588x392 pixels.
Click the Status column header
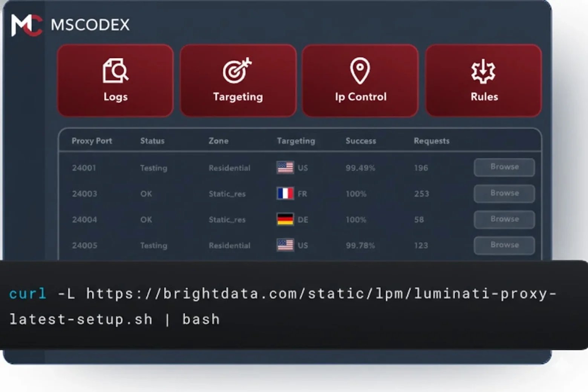(x=152, y=141)
